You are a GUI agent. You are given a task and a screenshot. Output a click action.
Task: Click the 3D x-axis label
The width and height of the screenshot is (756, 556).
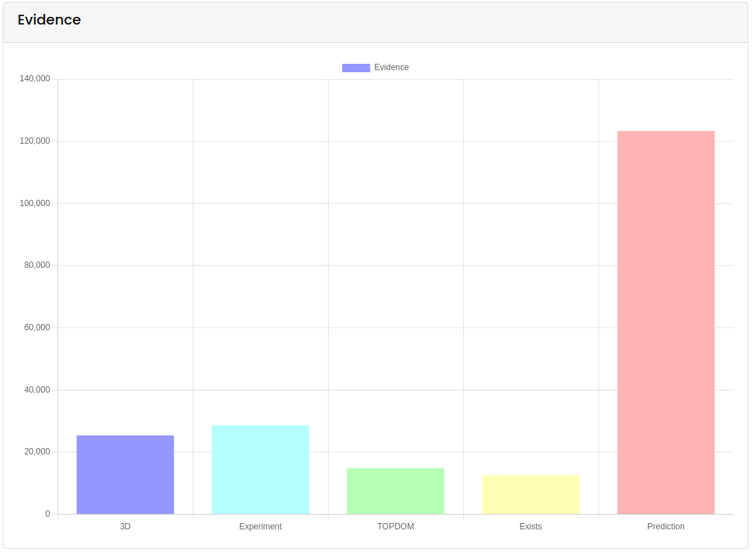125,527
